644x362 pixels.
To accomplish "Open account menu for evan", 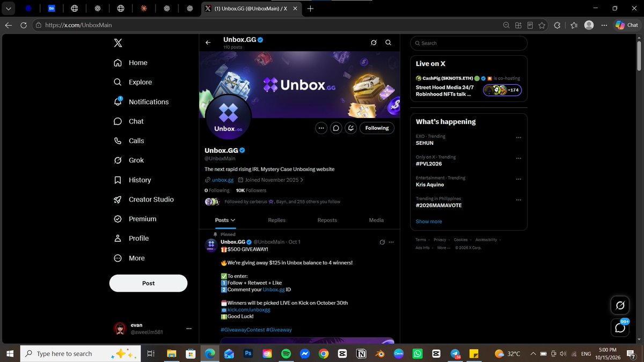I will click(x=152, y=329).
